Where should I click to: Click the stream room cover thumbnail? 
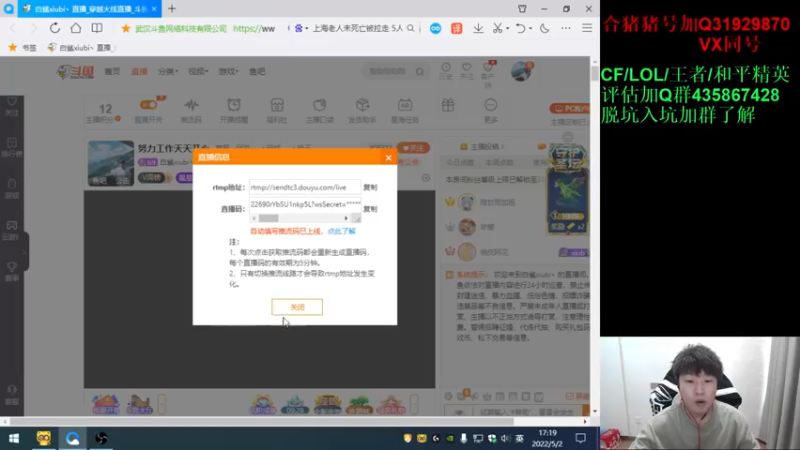(111, 163)
